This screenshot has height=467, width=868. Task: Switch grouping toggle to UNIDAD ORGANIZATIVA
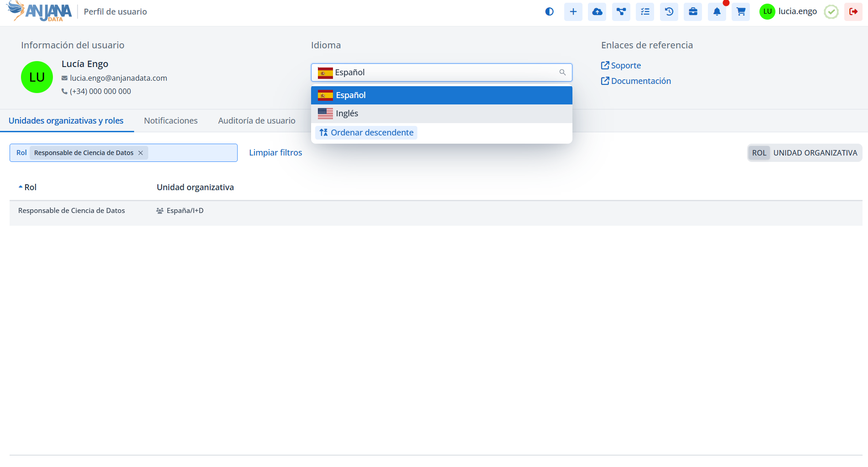coord(815,153)
